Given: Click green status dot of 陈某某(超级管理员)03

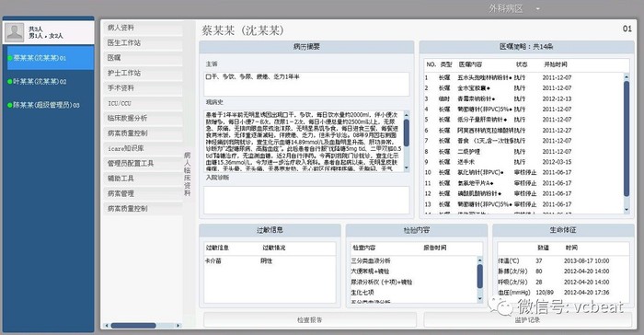Looking at the screenshot, I should click(9, 105).
